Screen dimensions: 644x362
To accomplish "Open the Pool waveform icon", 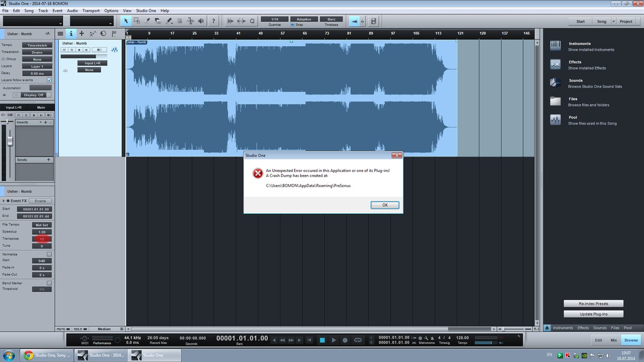I will 555,120.
